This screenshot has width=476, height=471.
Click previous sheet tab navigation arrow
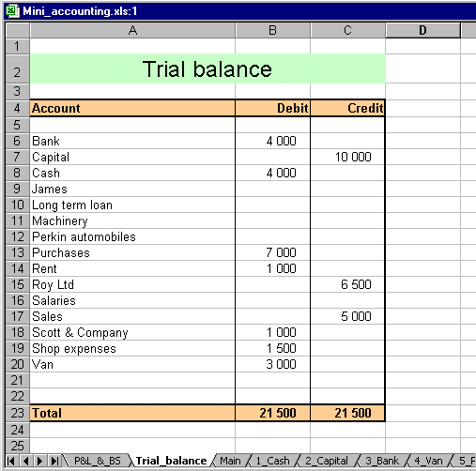click(25, 461)
